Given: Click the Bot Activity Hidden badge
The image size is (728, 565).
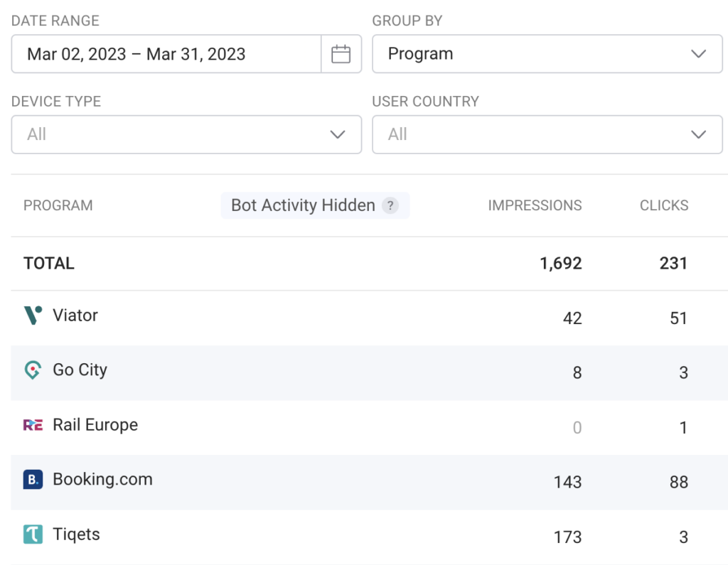Looking at the screenshot, I should pos(315,205).
